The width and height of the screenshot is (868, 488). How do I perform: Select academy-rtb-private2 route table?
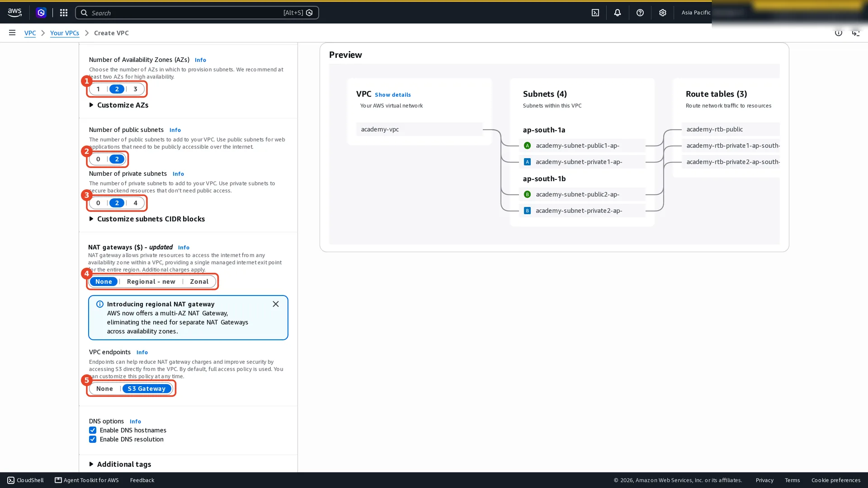[731, 162]
